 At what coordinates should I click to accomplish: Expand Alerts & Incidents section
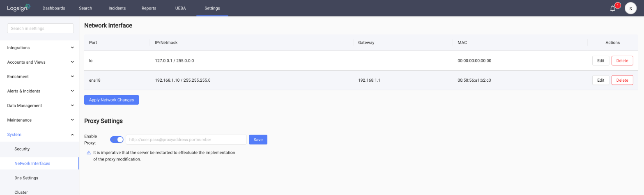(39, 91)
